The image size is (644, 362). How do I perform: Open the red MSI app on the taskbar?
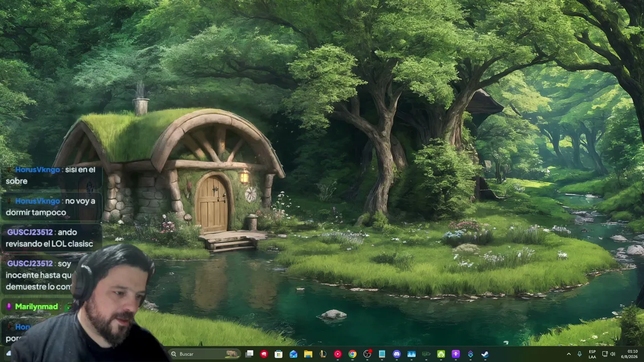[264, 354]
